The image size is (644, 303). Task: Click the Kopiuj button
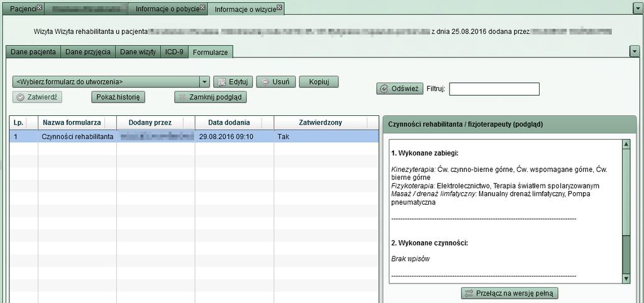click(x=319, y=81)
